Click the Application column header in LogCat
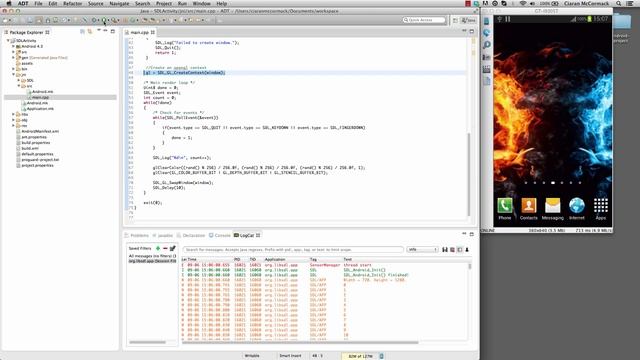Viewport: 640px width, 360px height. (275, 259)
